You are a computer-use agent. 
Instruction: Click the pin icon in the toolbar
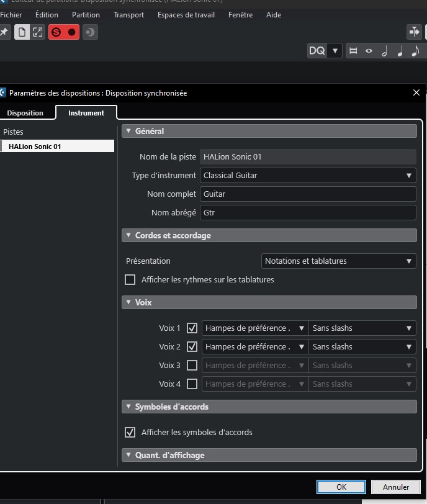point(4,32)
